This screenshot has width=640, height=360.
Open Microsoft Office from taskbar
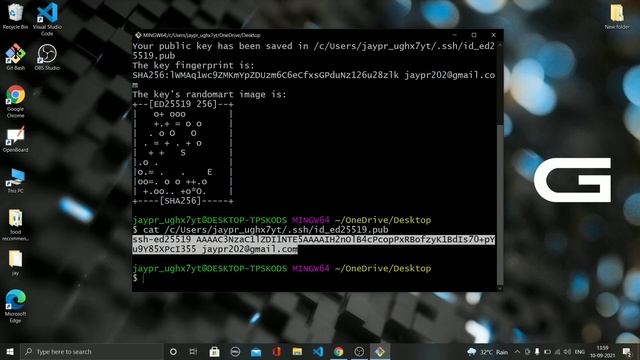click(277, 351)
